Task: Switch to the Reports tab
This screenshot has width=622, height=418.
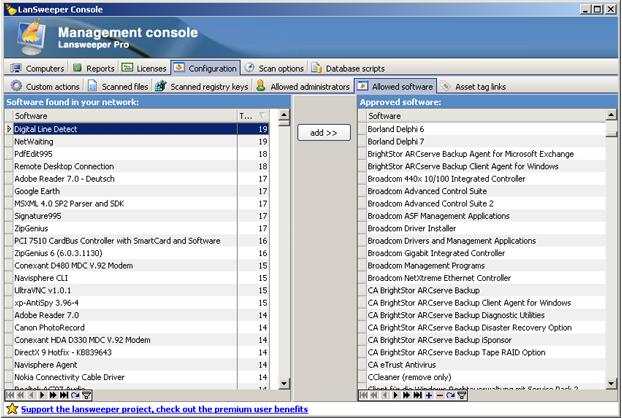Action: coord(94,68)
